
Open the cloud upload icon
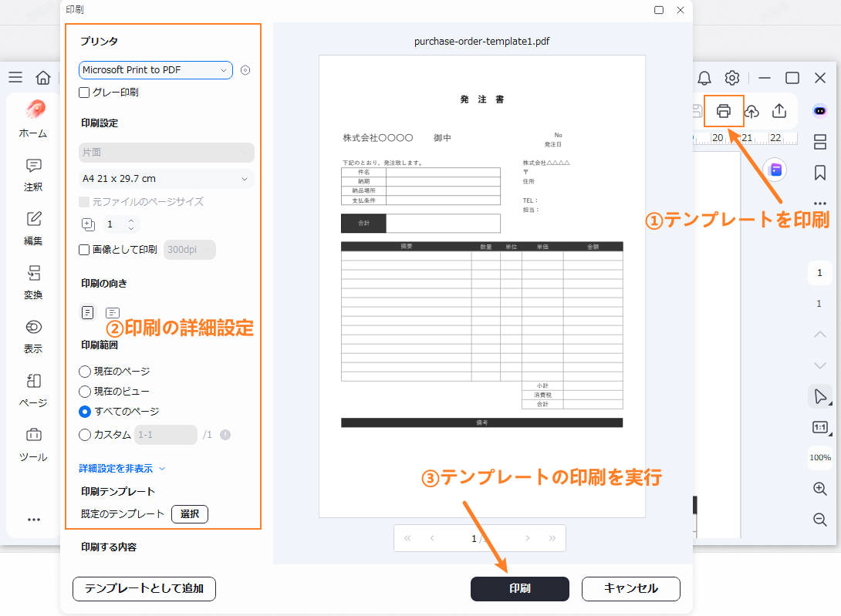click(x=752, y=111)
